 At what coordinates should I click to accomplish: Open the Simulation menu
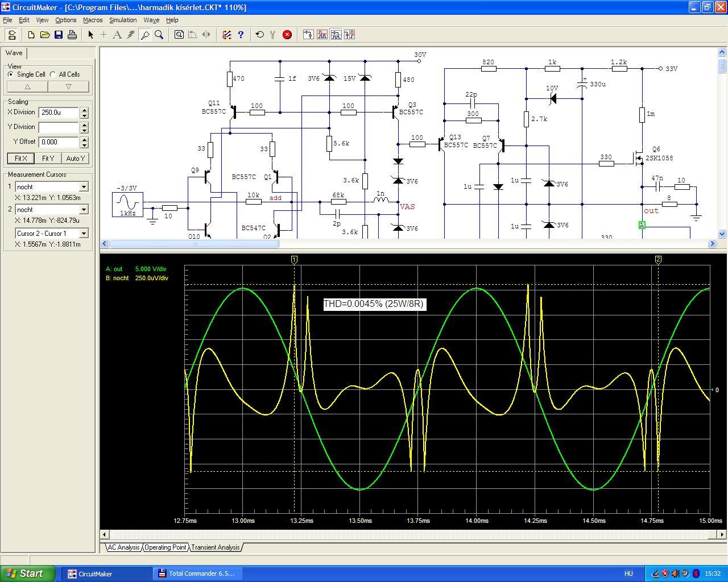point(123,20)
